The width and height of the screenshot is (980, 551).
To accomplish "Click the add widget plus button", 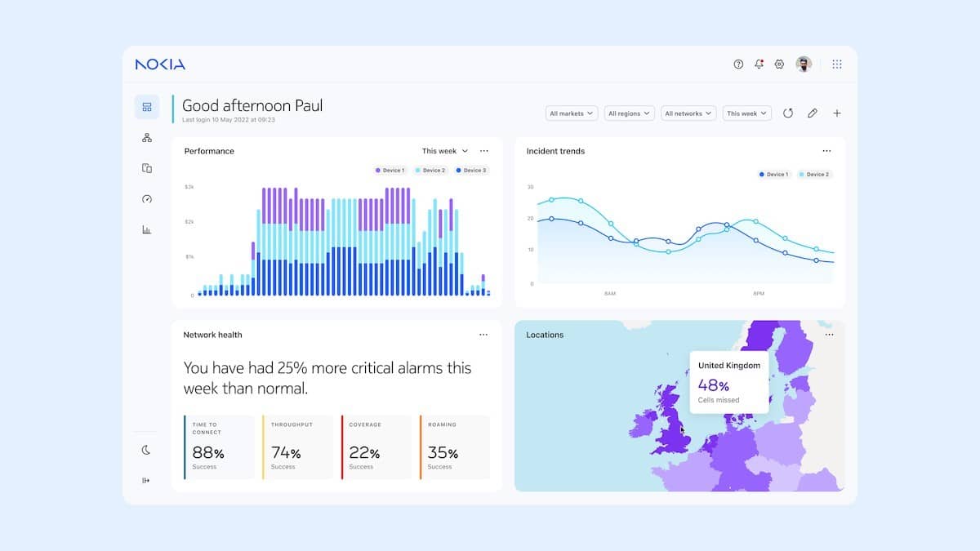I will click(x=837, y=113).
